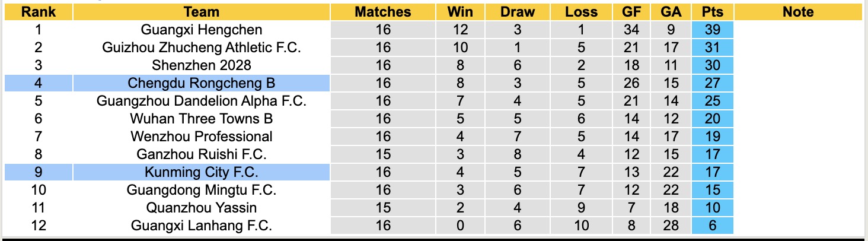Select the Quanzhou Yassin team name
Screen dimensions: 868x241
pyautogui.click(x=202, y=208)
